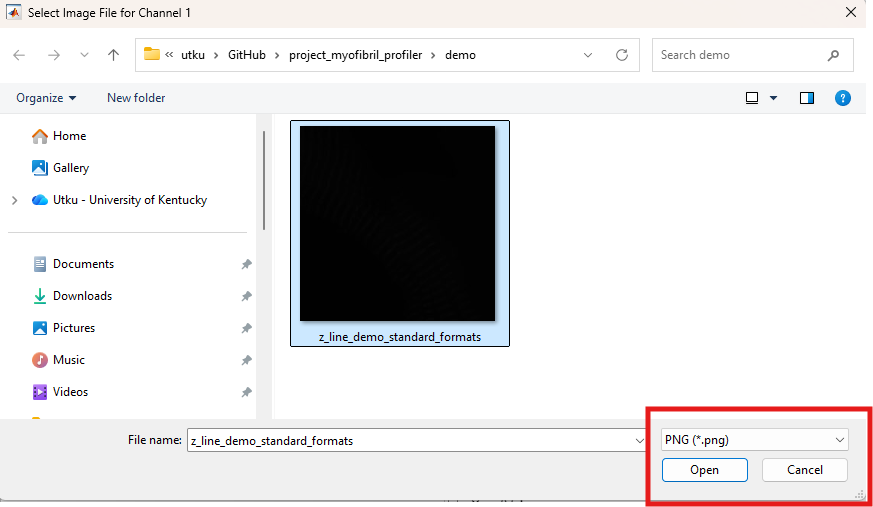Screen dimensions: 873x507
Task: Open the help question mark icon
Action: pyautogui.click(x=842, y=98)
